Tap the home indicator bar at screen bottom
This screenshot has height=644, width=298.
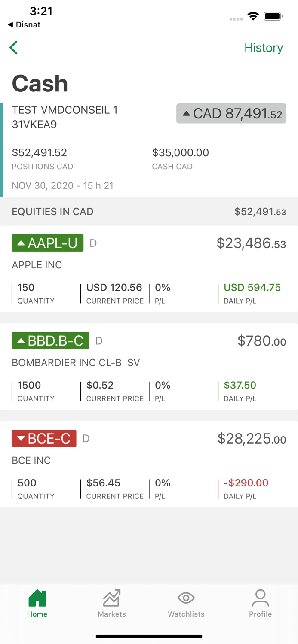coord(149,636)
